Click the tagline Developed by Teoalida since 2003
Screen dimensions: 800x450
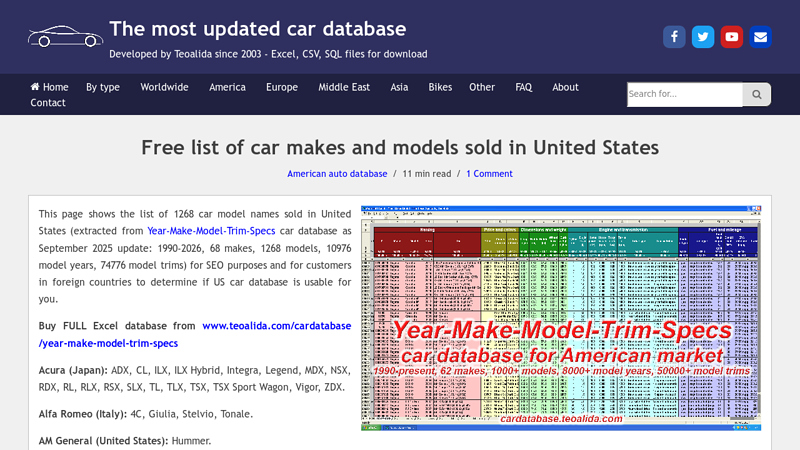(268, 54)
